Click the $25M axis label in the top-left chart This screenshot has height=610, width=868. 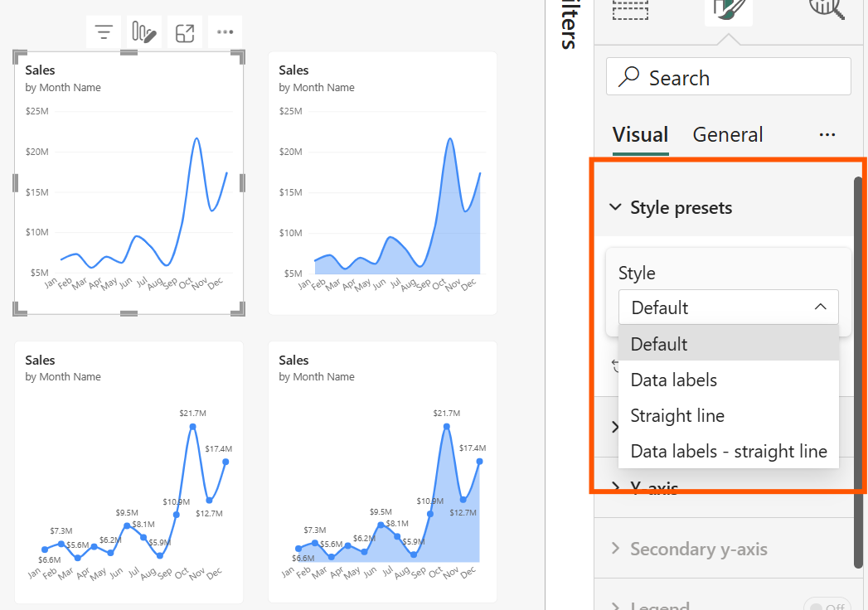[x=37, y=111]
